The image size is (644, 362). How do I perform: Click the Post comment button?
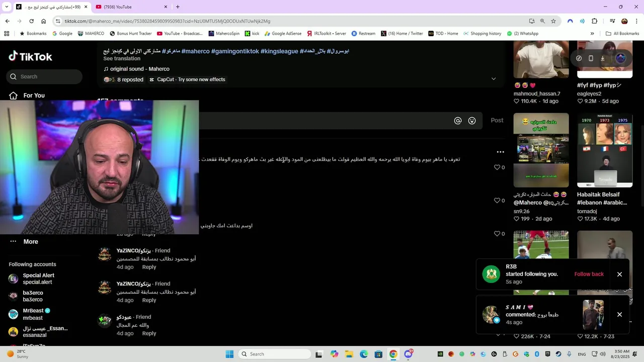click(497, 120)
